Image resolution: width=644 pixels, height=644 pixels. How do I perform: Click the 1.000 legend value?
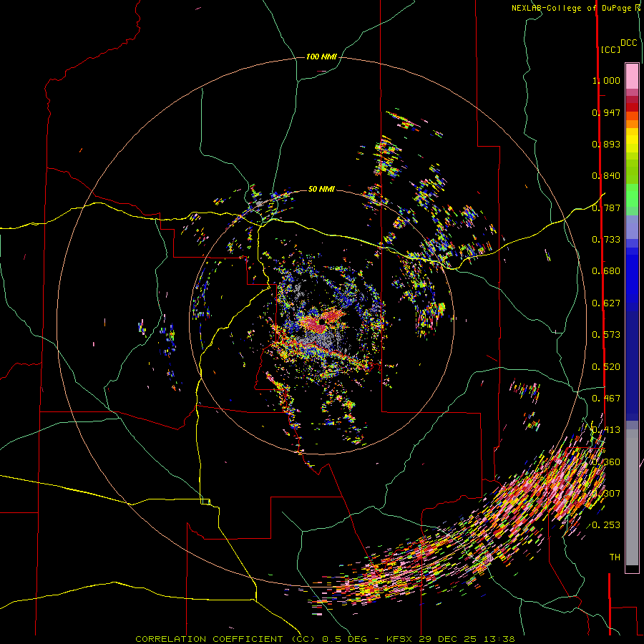(606, 80)
